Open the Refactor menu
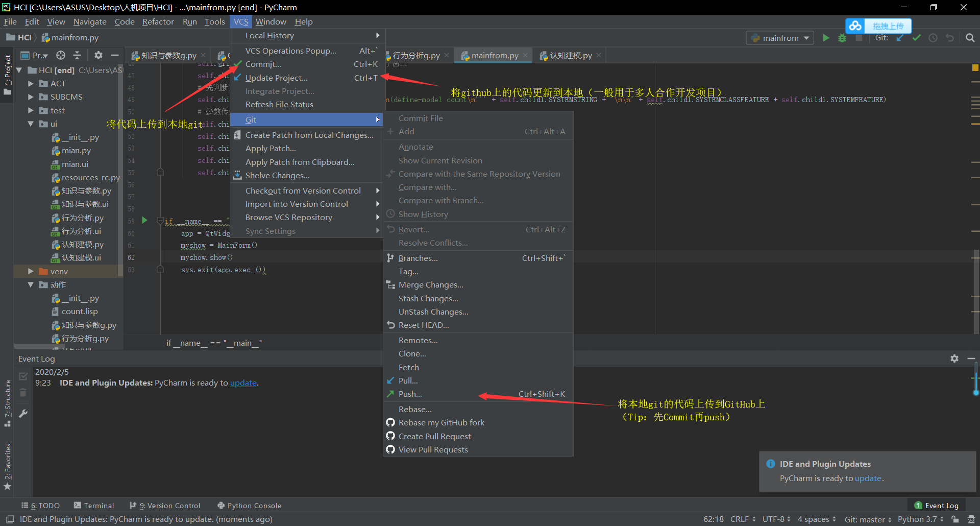Screen dimensions: 980x526 pos(158,21)
